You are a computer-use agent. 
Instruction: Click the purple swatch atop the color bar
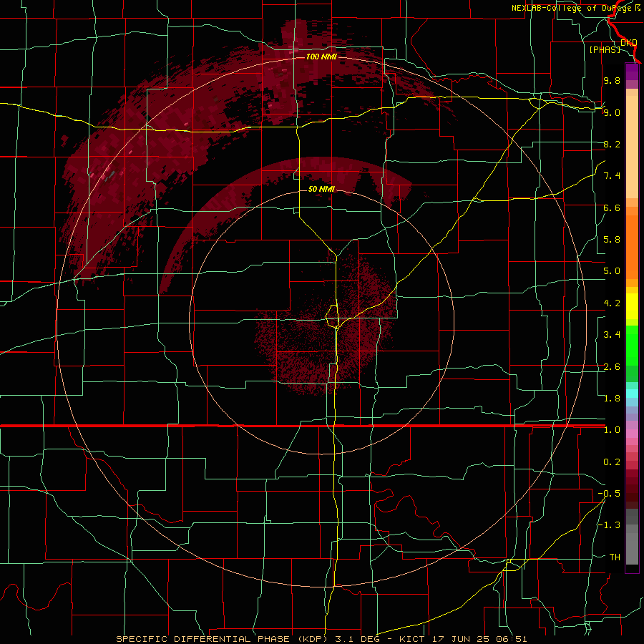point(632,72)
